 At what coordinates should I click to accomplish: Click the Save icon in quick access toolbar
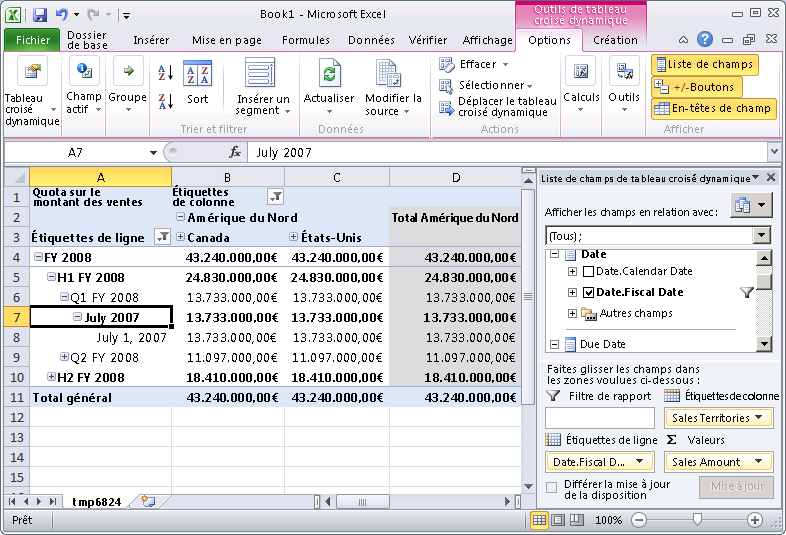[x=39, y=15]
